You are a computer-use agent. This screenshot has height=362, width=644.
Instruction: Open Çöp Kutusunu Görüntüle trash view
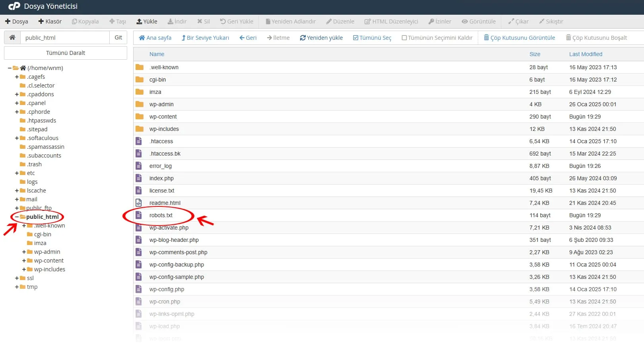(x=519, y=38)
